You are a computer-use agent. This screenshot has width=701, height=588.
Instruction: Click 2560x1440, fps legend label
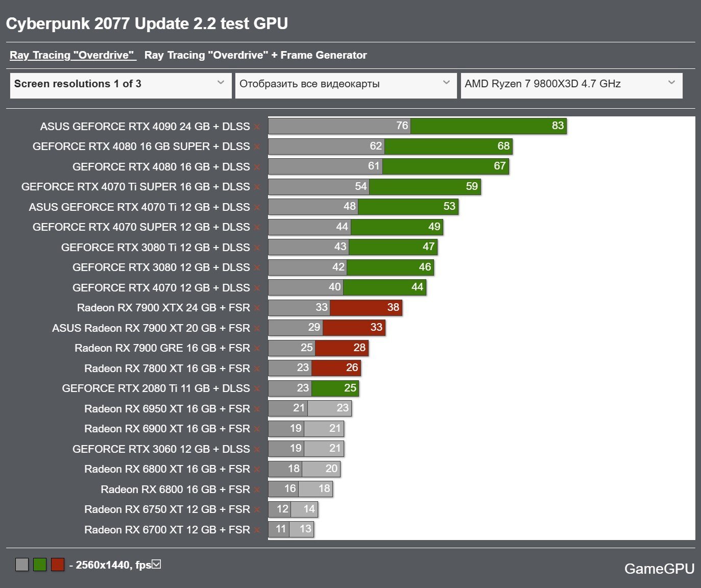coord(113,565)
